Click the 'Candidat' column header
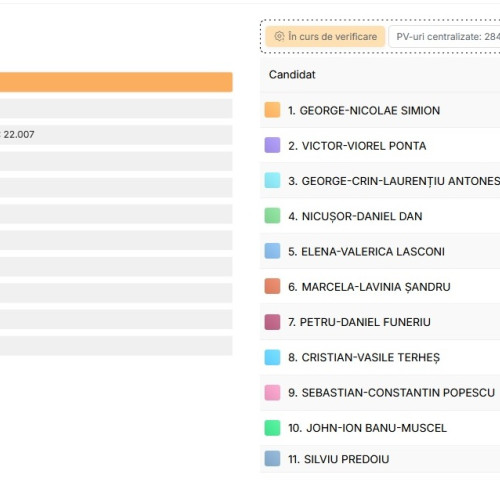This screenshot has width=500, height=500. coord(292,75)
